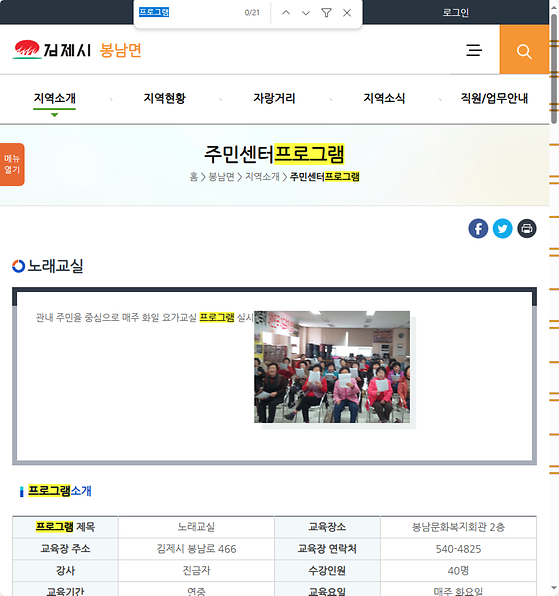Click the 지역소개 breadcrumb link
Image resolution: width=559 pixels, height=596 pixels.
(262, 177)
